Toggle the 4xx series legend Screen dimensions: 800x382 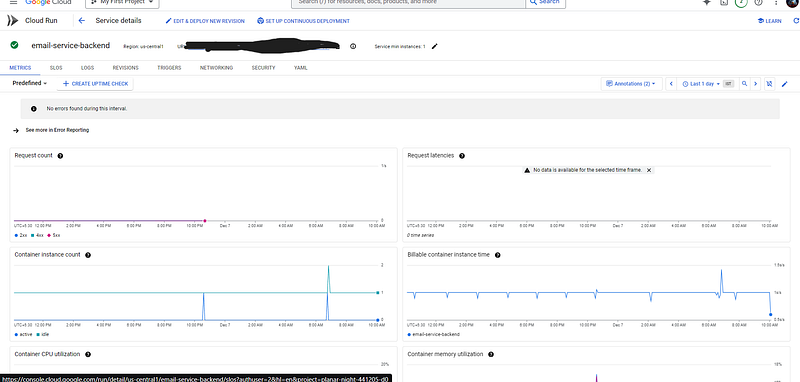tap(37, 235)
